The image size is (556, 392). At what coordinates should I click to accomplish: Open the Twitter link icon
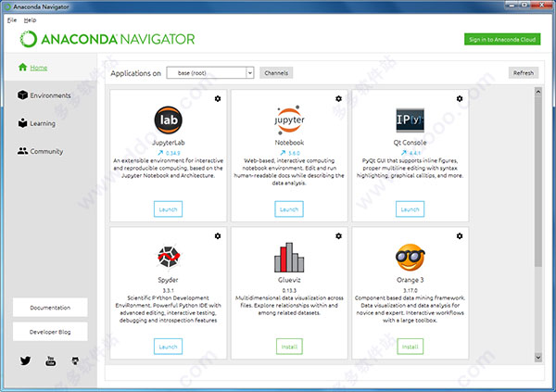pyautogui.click(x=25, y=360)
